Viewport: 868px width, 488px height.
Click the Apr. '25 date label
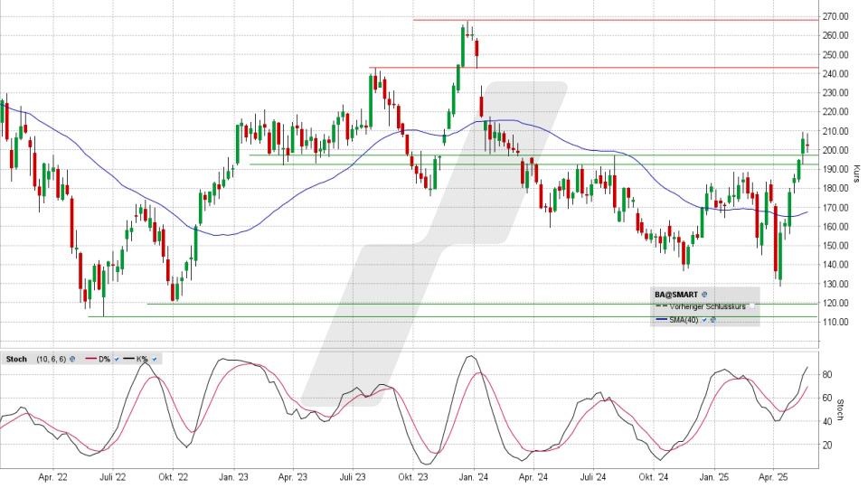(x=773, y=477)
